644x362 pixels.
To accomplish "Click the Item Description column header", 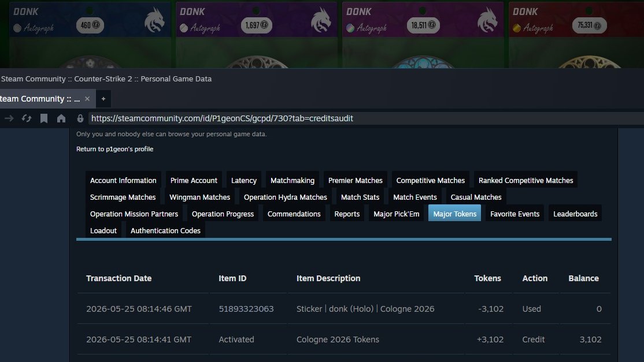I will click(328, 278).
